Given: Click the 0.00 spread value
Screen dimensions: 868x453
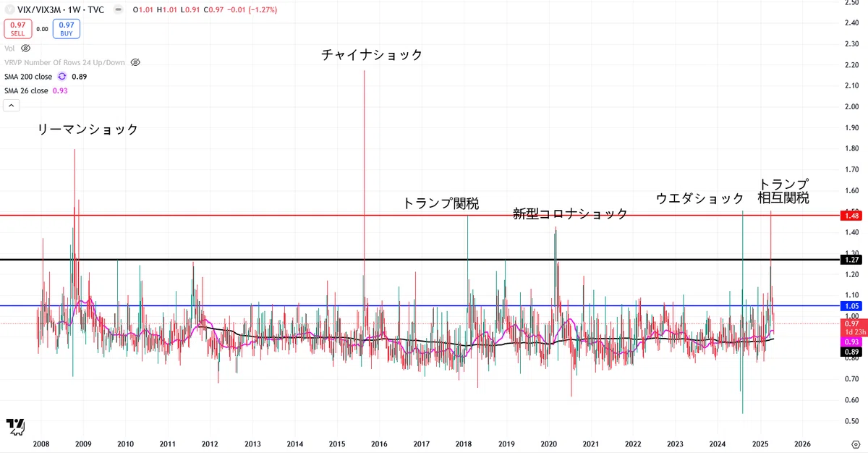Looking at the screenshot, I should (42, 29).
